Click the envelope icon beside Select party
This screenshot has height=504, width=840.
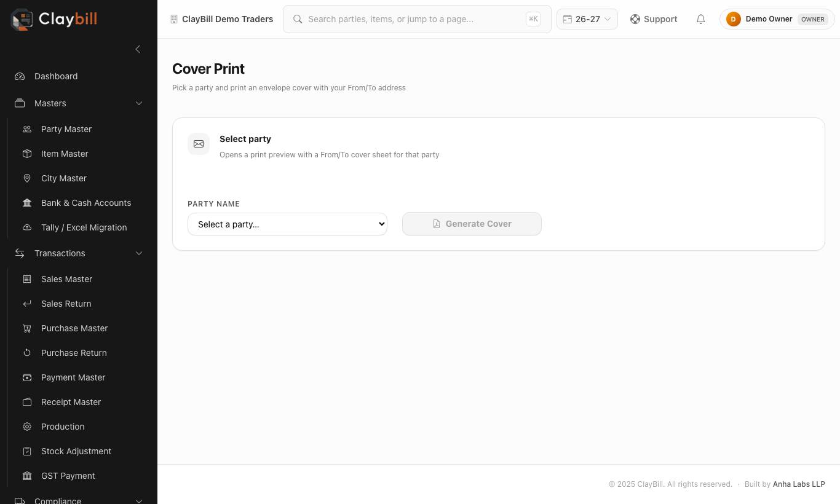click(x=199, y=144)
